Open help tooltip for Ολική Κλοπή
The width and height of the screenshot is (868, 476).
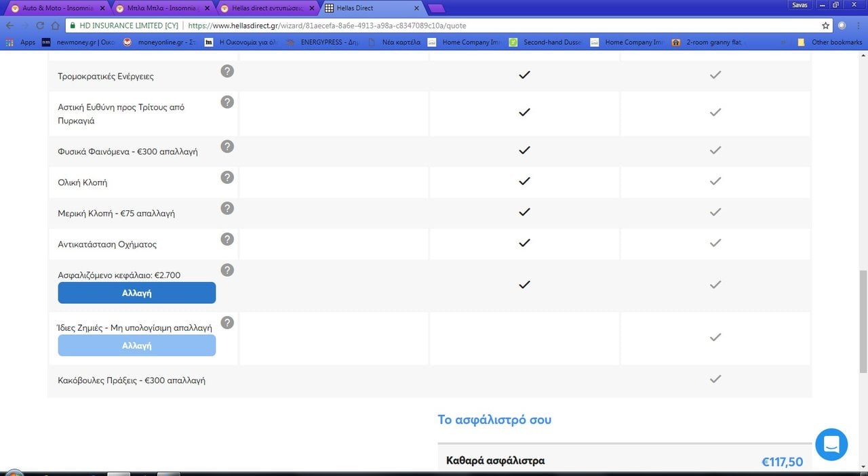click(x=227, y=177)
